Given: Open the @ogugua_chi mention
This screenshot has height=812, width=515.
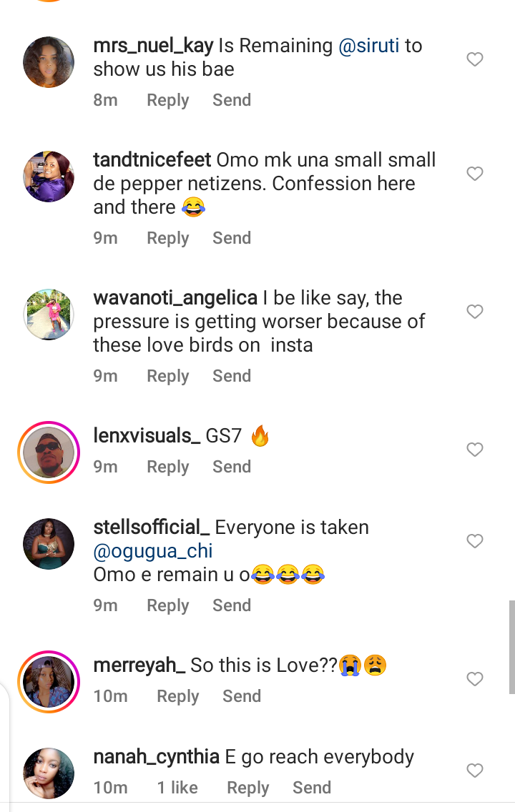Looking at the screenshot, I should (153, 551).
